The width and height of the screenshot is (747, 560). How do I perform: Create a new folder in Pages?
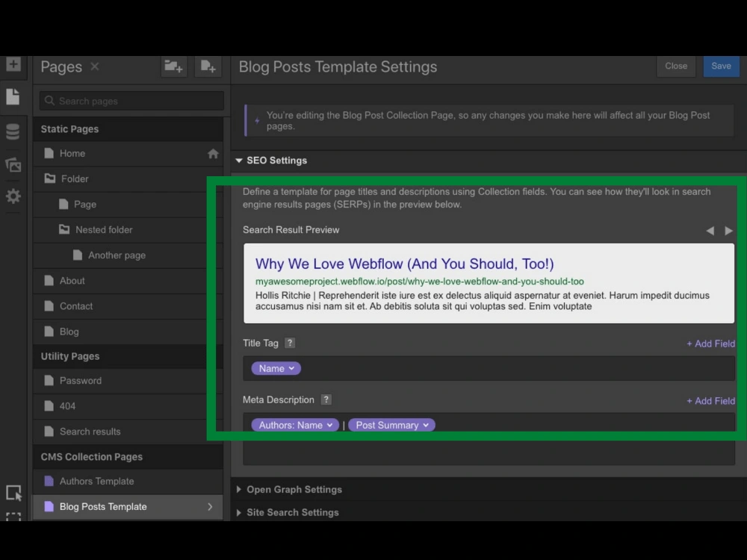(173, 66)
